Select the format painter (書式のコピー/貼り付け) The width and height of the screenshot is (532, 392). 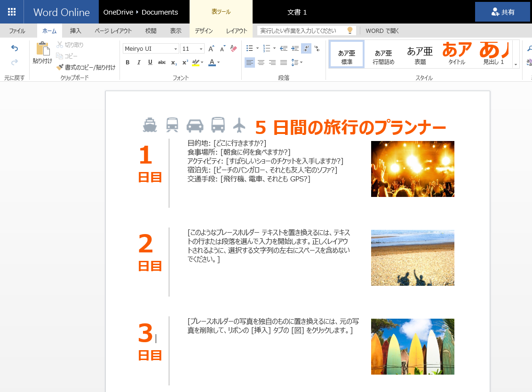86,68
